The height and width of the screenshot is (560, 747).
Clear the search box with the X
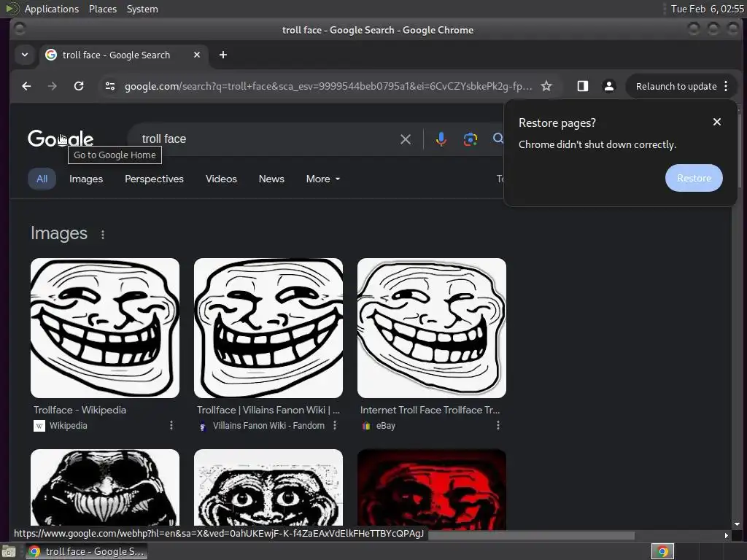coord(406,139)
